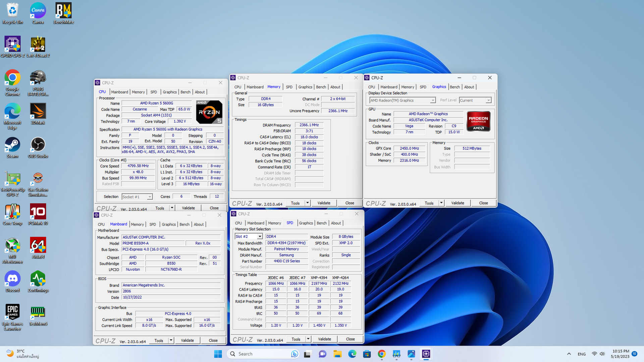
Task: Open the clock showing 10:15 PM
Action: (621, 354)
